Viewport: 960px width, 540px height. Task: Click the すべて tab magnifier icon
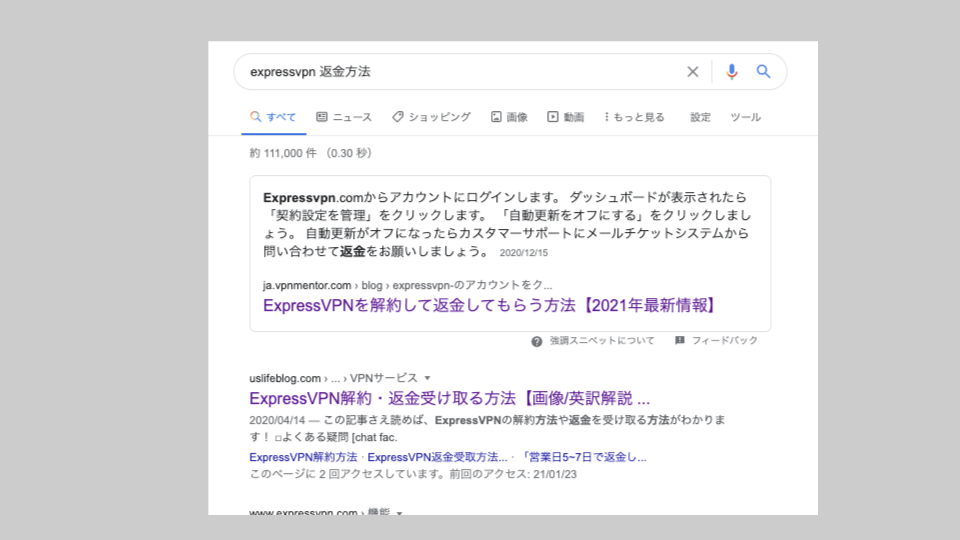coord(255,116)
